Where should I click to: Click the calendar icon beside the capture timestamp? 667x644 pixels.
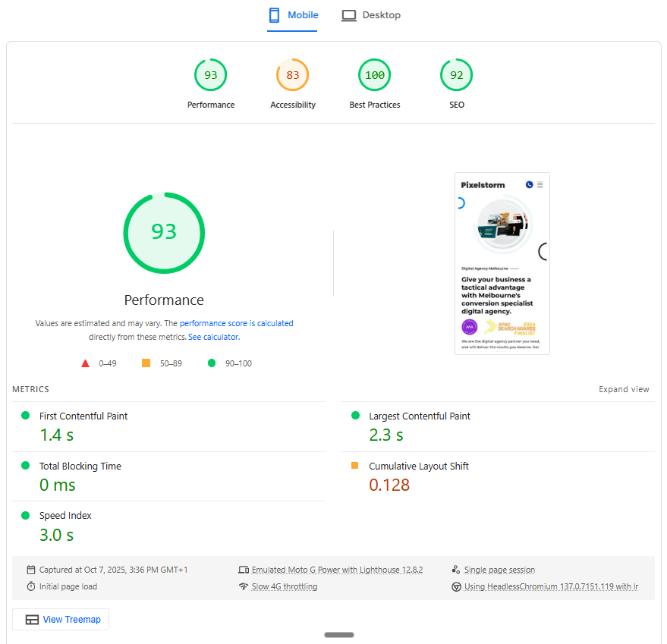[31, 570]
